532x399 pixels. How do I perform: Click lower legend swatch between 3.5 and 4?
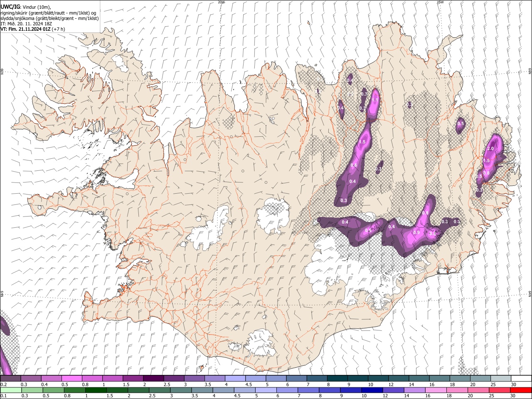pyautogui.click(x=202, y=390)
